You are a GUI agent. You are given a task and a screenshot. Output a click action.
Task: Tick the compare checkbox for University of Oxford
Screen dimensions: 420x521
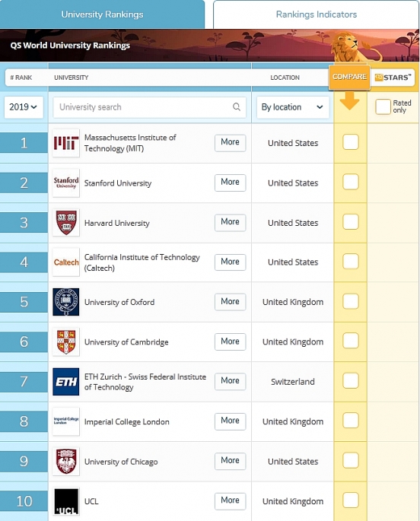[x=351, y=301]
